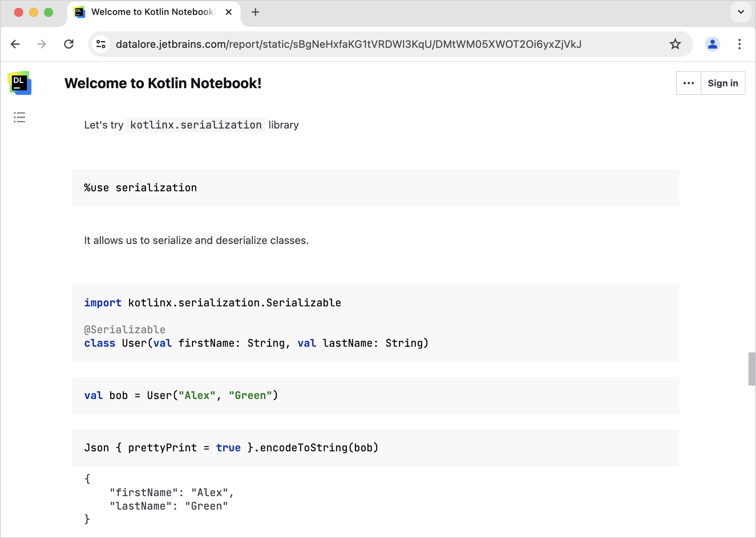Viewport: 756px width, 538px height.
Task: Click the Datalore logo icon
Action: [x=20, y=83]
